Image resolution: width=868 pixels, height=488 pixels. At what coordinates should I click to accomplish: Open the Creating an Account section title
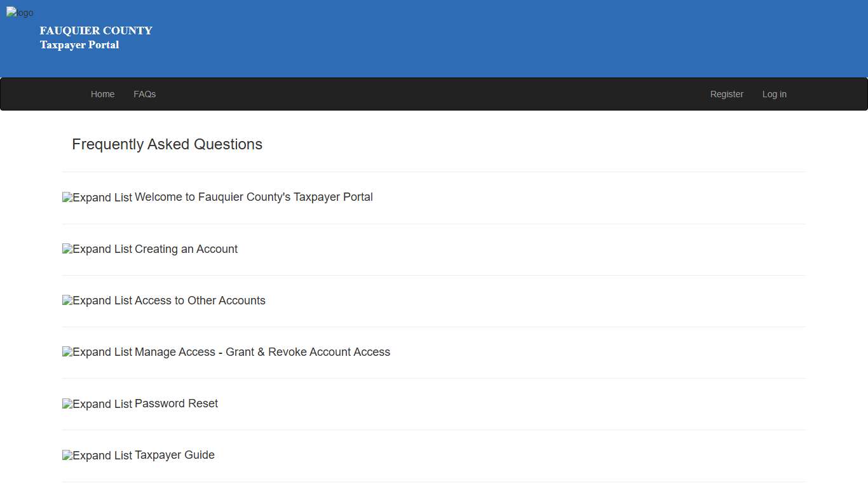coord(186,249)
